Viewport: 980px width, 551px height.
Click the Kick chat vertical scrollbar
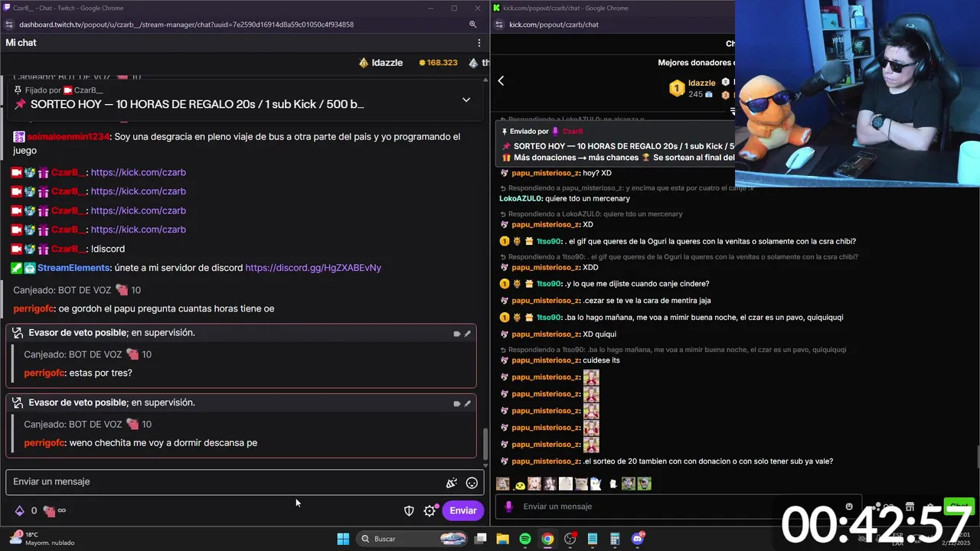(x=978, y=457)
